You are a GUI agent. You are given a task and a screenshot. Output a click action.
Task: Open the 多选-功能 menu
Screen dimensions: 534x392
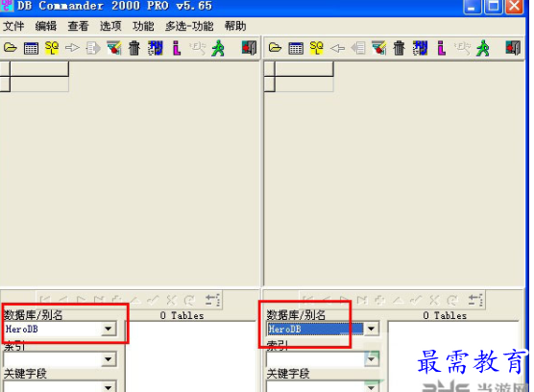tap(189, 26)
